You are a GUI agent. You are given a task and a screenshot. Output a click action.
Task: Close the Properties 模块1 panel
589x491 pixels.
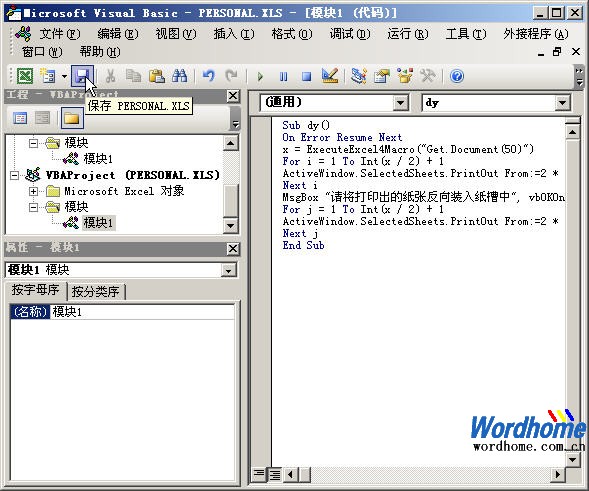pos(233,248)
